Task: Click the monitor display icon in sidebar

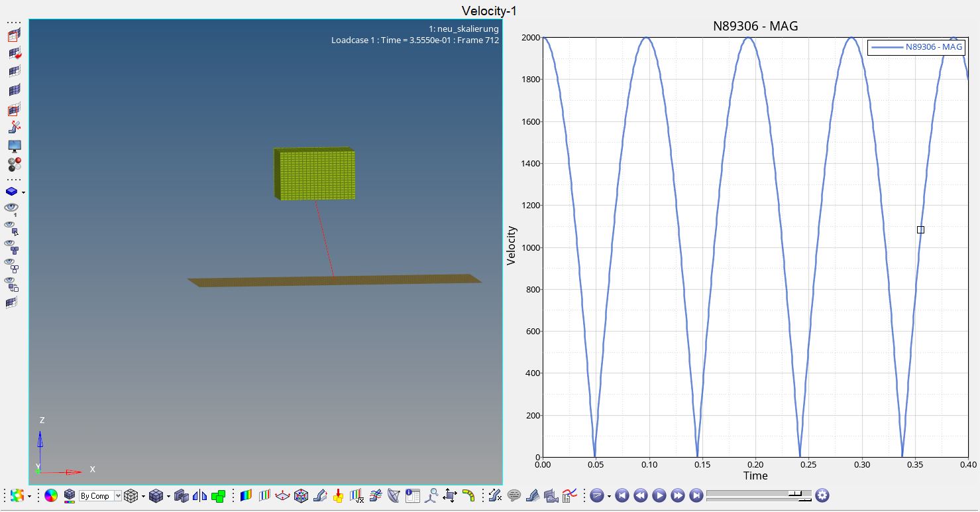Action: point(14,146)
